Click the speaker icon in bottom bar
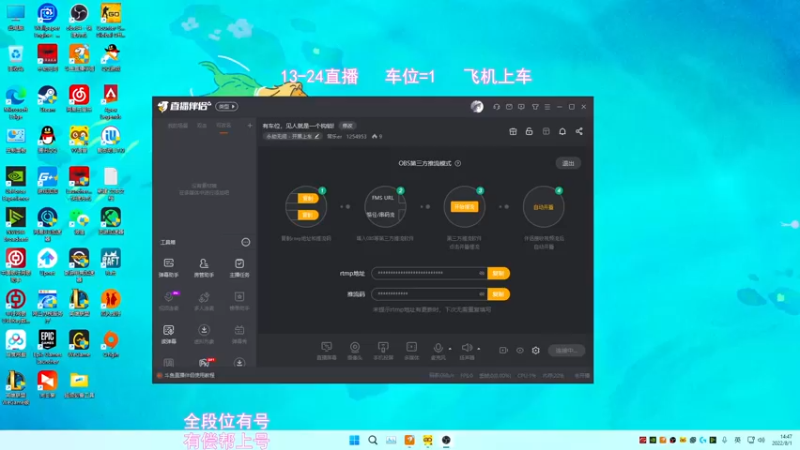The width and height of the screenshot is (800, 450). tap(466, 347)
